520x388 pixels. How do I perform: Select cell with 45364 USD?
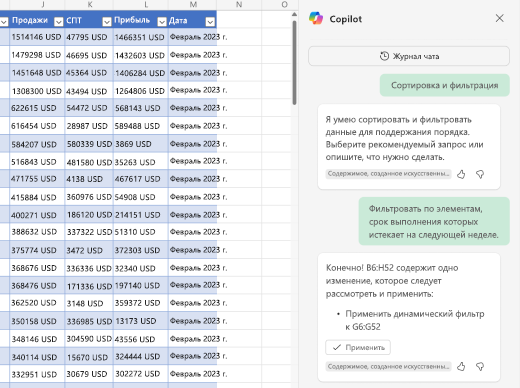pyautogui.click(x=89, y=73)
